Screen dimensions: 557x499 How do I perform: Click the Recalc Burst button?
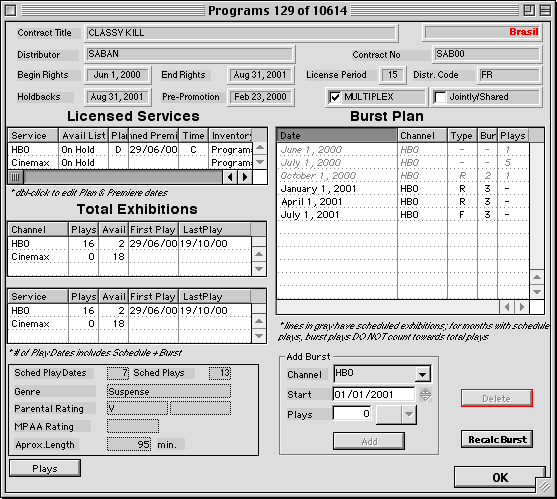click(497, 440)
